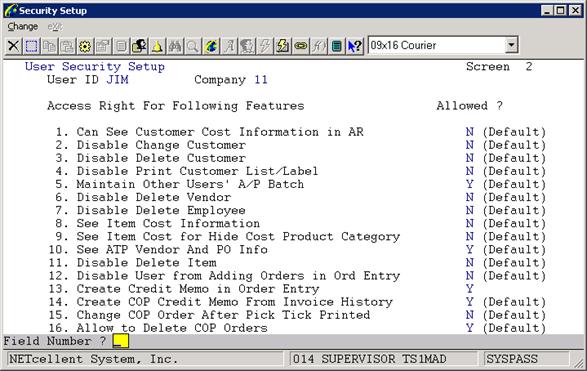
Task: Click the User Security Setup heading
Action: pyautogui.click(x=95, y=67)
